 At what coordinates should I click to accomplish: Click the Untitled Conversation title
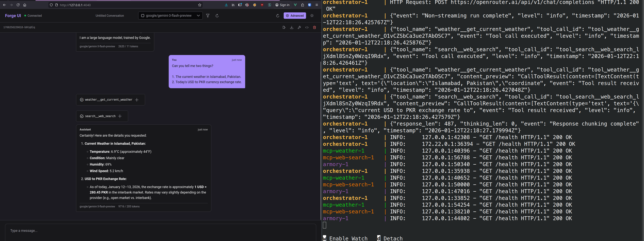110,15
